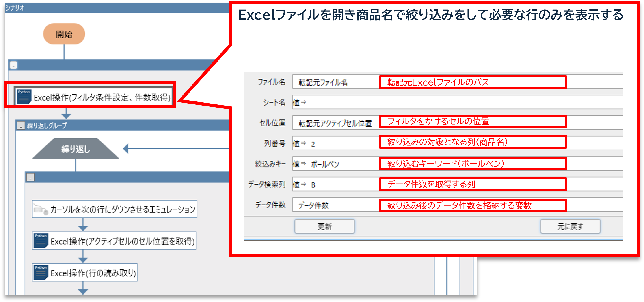Click the 繰り返しグループ header label
This screenshot has height=302, width=644.
(x=47, y=126)
